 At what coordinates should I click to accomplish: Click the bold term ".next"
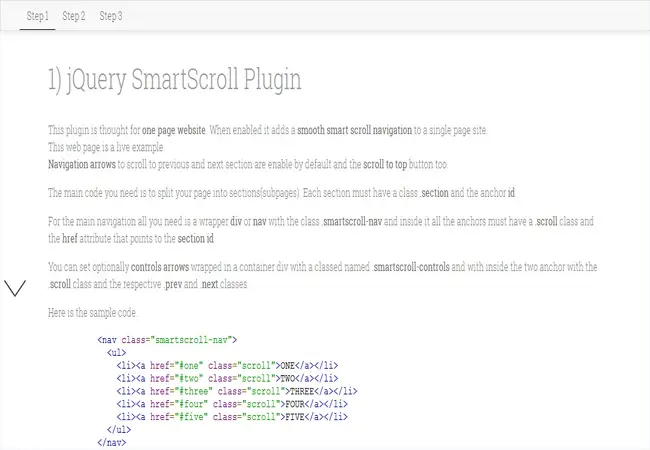point(209,285)
